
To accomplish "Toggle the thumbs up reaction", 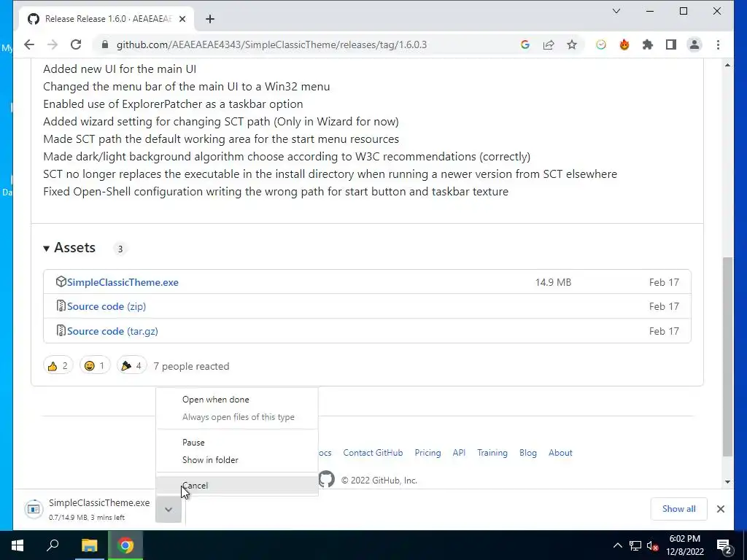I will (x=58, y=366).
